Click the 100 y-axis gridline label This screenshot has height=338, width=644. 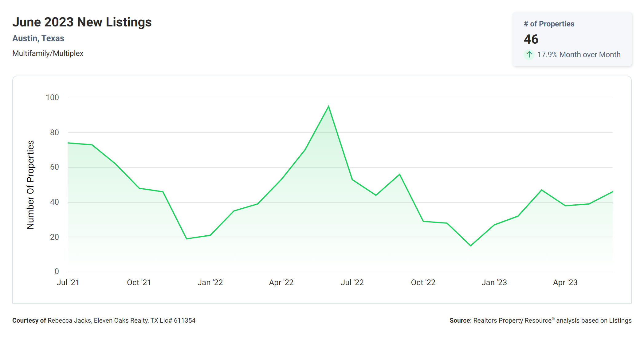(52, 98)
